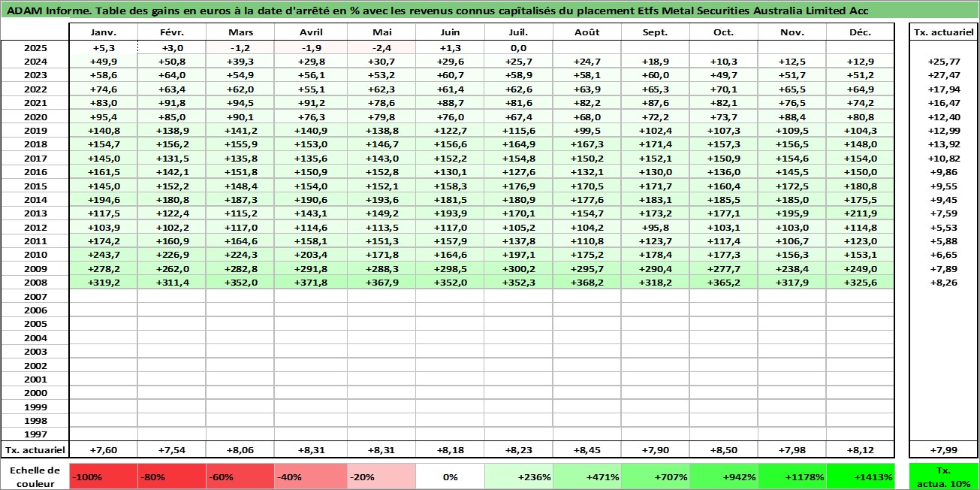Viewport: 980px width, 490px height.
Task: Click the 'Sept.' column header
Action: point(656,32)
